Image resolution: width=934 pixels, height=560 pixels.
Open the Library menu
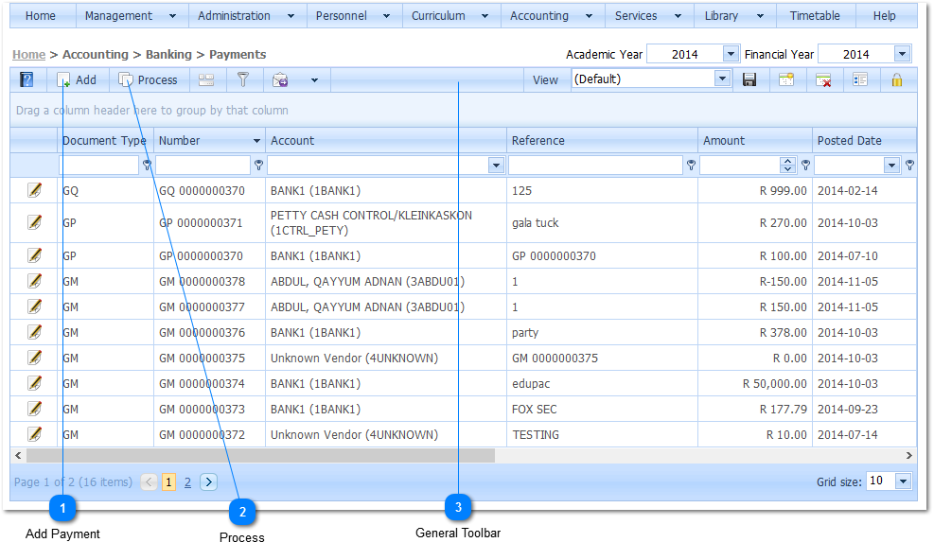coord(735,16)
